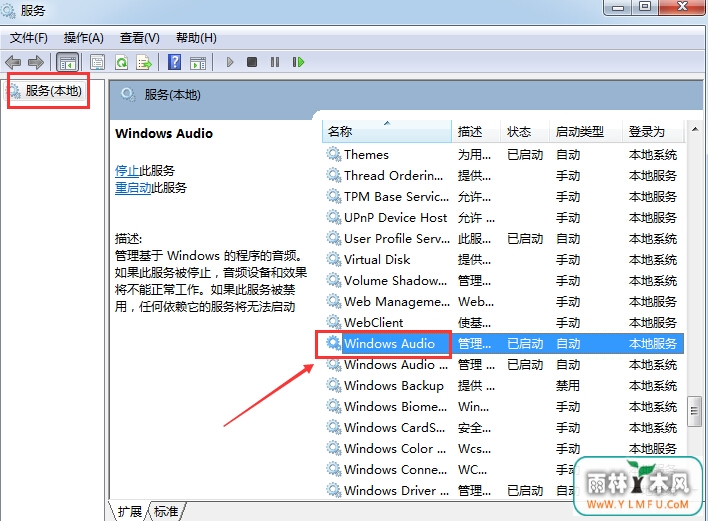Screen dimensions: 708x521
Task: Sort by the 状态 column header
Action: 525,131
